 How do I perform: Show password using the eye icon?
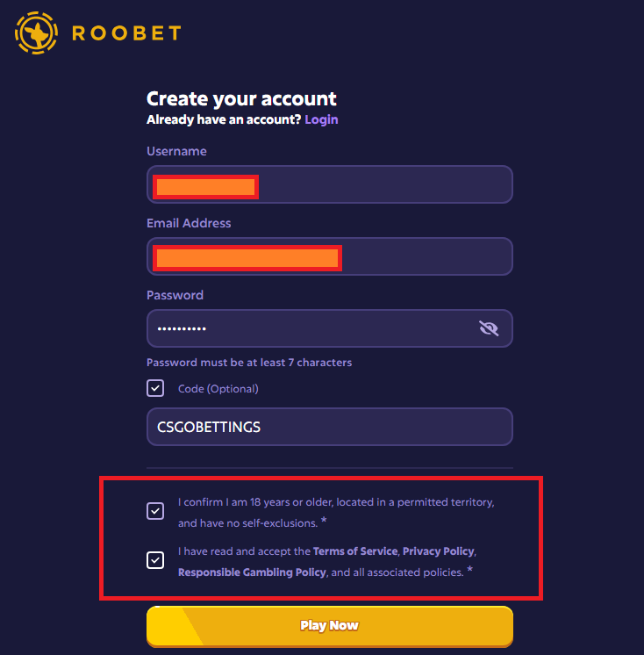click(489, 328)
